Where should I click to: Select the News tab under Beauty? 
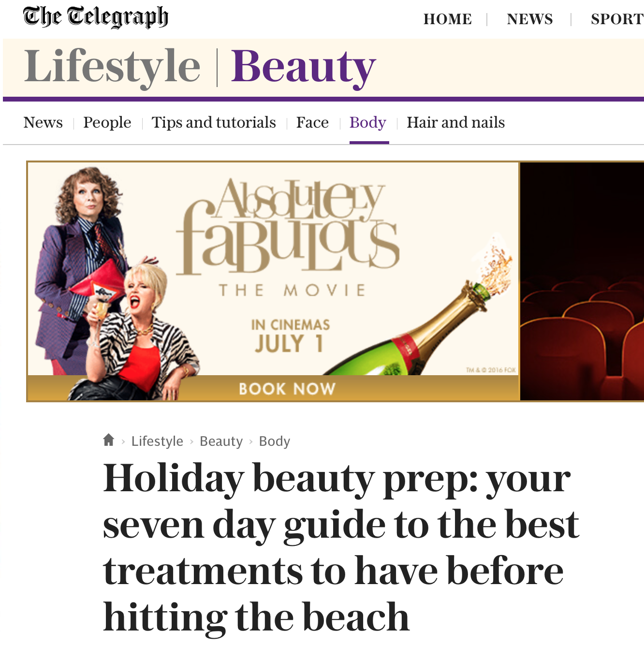43,122
